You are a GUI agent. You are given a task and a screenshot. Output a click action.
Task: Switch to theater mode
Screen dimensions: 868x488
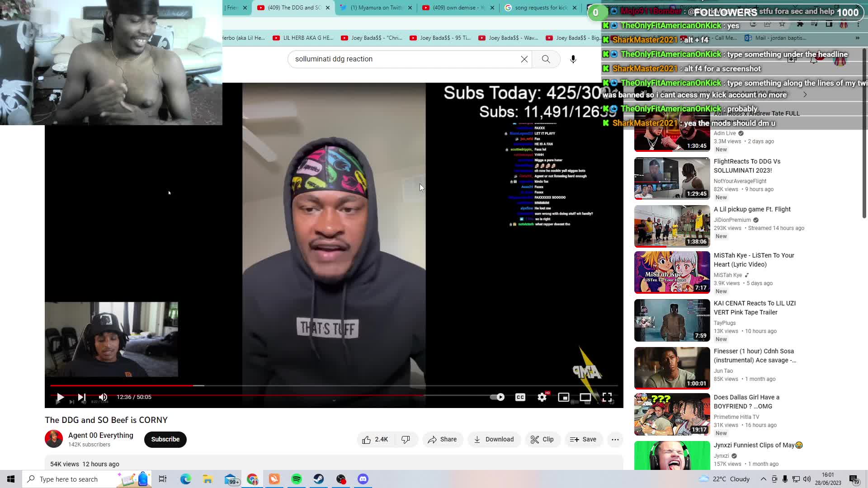(585, 397)
